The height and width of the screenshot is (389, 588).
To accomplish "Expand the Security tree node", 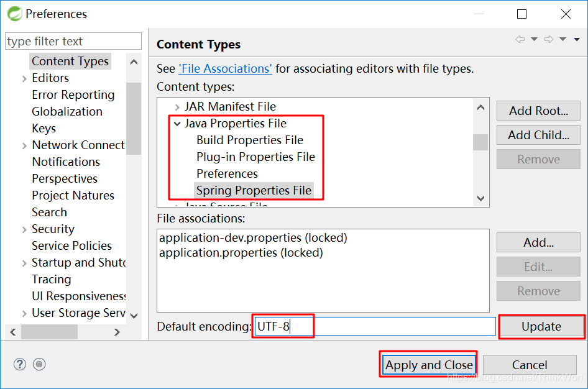I will pos(24,229).
